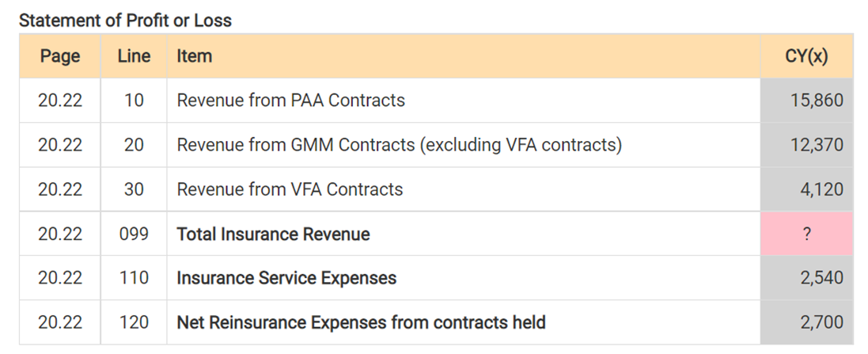The width and height of the screenshot is (868, 354).
Task: Click the 4,120 value cell
Action: pyautogui.click(x=806, y=189)
